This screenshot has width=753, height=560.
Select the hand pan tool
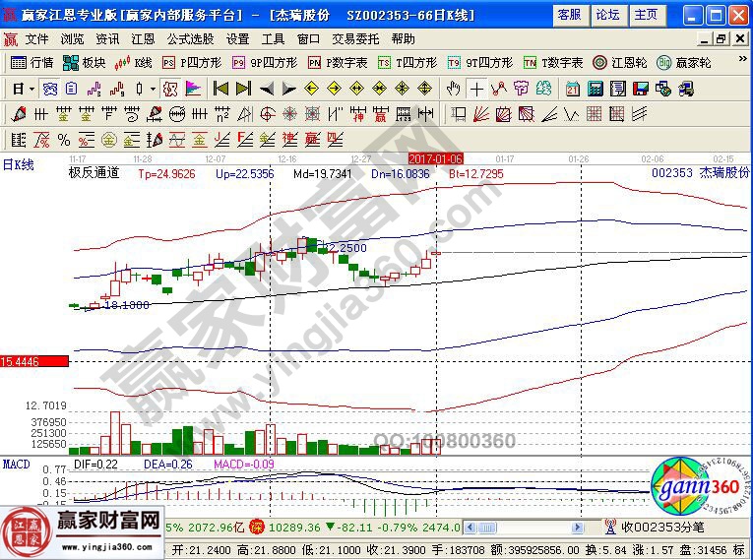[x=453, y=89]
